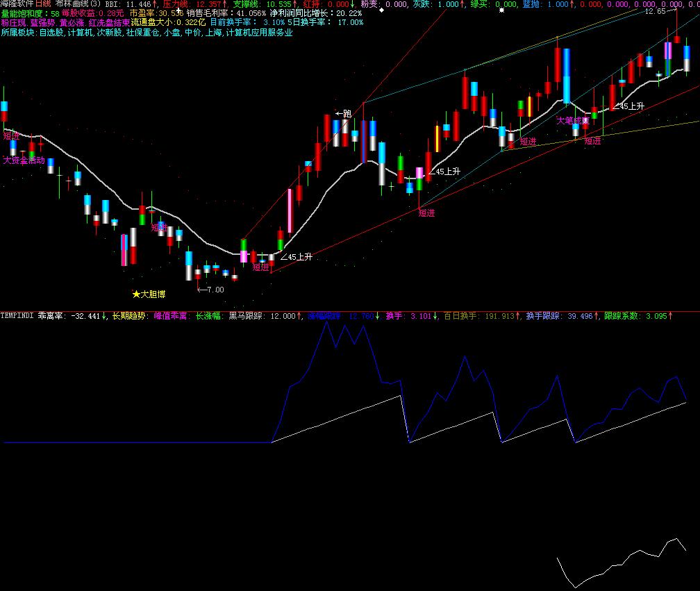Click the 粉庄现.蓝强势.黄必涨.红洗盘结束 legend
This screenshot has width=700, height=591.
click(x=65, y=22)
